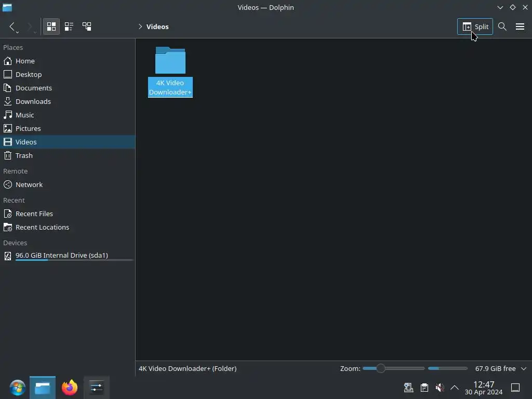
Task: Switch to Details tree view mode
Action: [87, 26]
